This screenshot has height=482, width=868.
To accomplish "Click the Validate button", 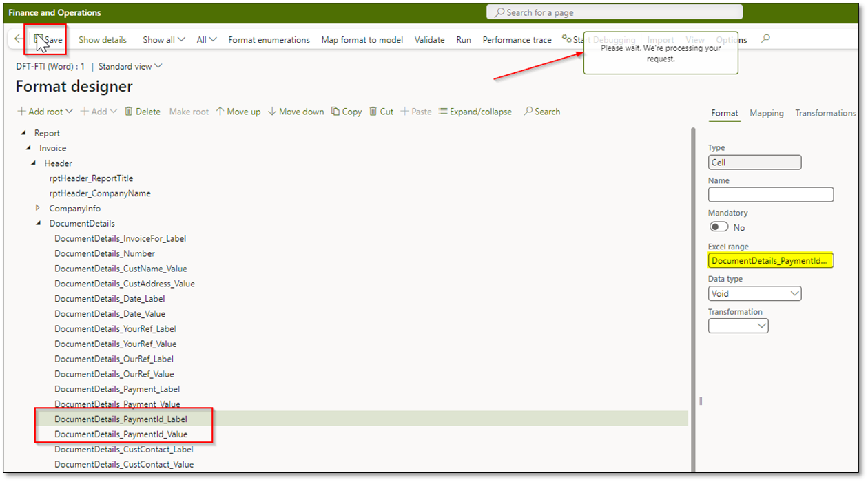I will (x=429, y=39).
